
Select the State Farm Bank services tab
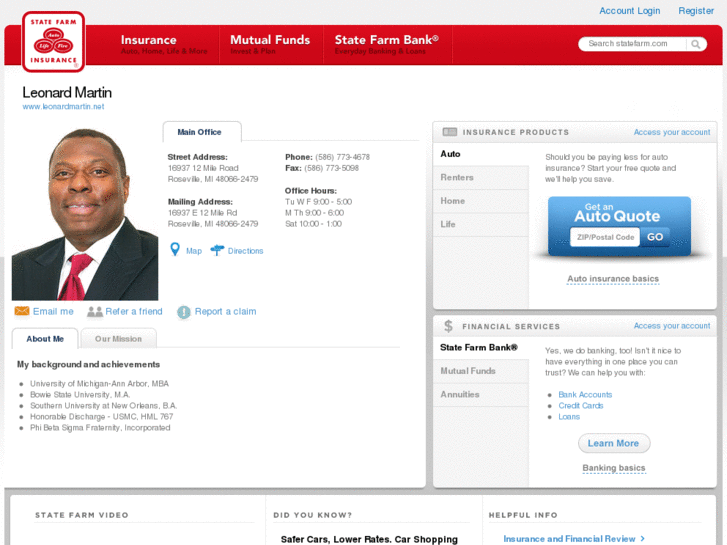pyautogui.click(x=481, y=347)
